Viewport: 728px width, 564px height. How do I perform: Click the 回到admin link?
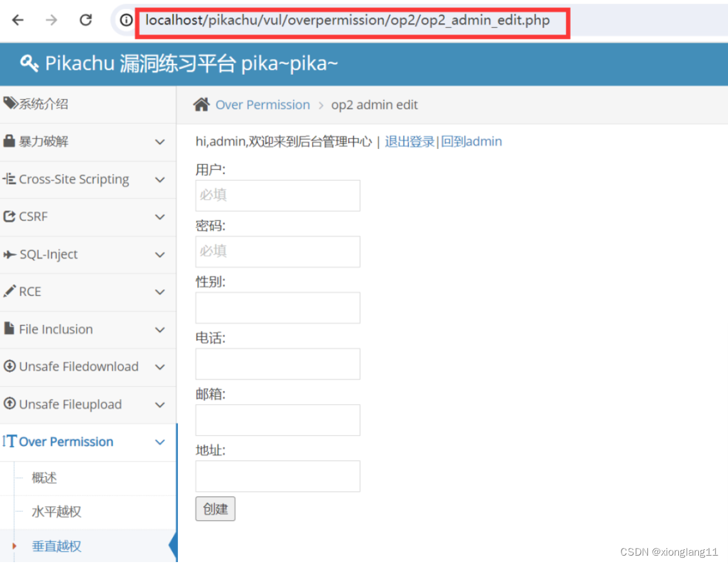click(471, 142)
